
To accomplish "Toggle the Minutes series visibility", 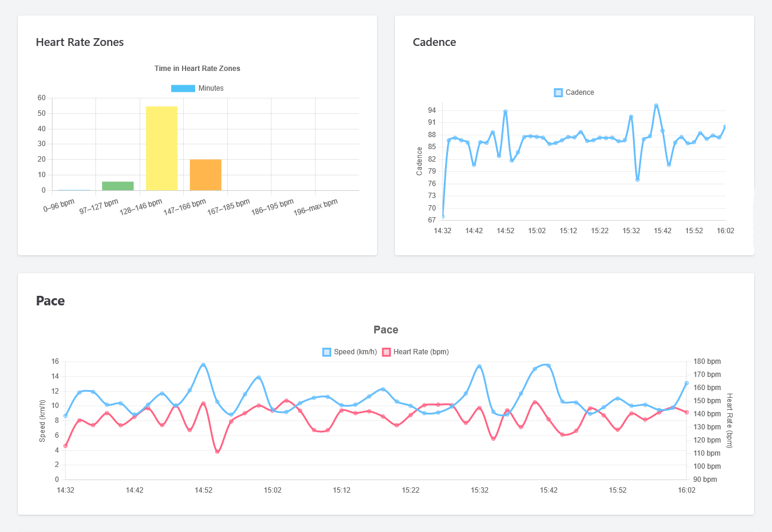I will coord(197,88).
